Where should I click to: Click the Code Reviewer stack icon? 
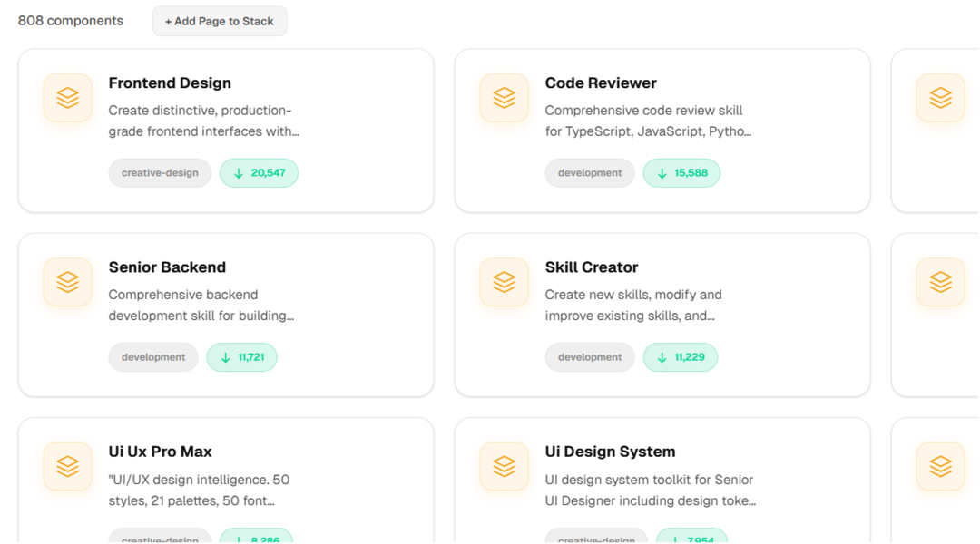pos(505,98)
